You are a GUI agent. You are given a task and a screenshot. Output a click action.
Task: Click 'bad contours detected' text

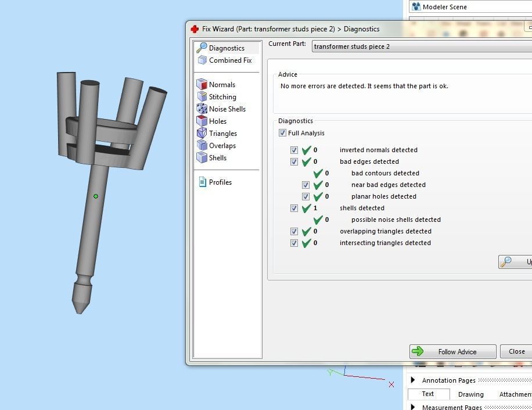(x=385, y=173)
